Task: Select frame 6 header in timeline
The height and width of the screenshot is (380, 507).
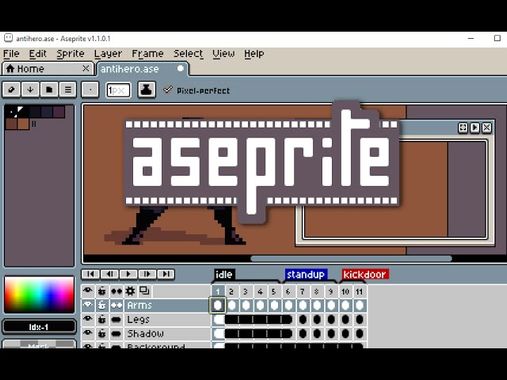Action: [288, 292]
